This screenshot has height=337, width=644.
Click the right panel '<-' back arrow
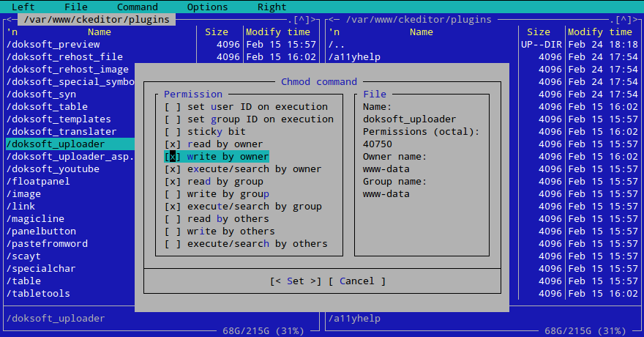(334, 20)
